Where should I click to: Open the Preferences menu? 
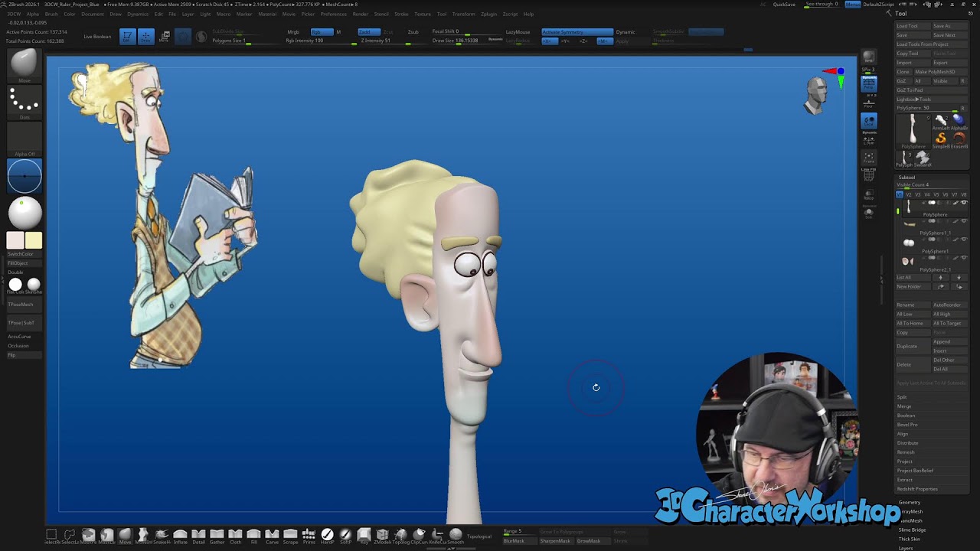(x=333, y=14)
